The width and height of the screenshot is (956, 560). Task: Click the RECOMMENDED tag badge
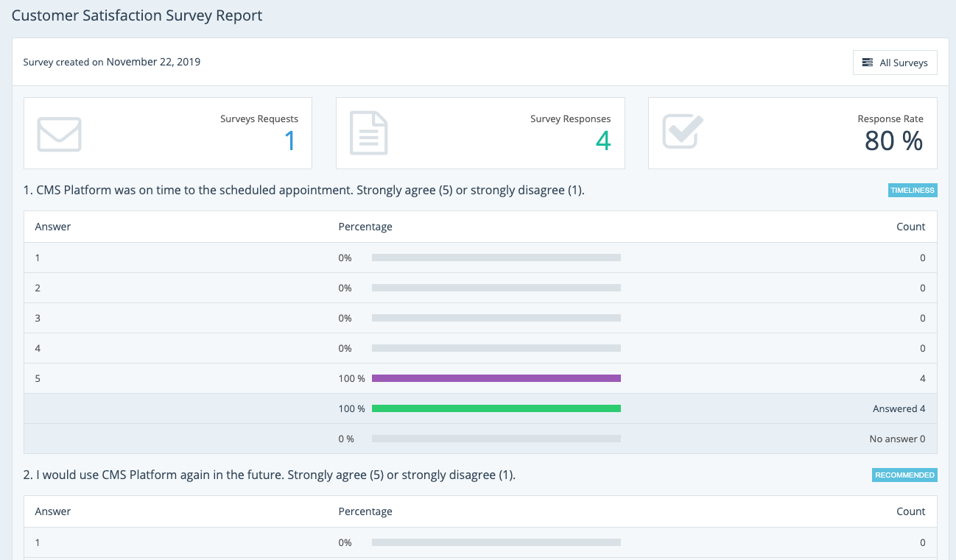(904, 475)
